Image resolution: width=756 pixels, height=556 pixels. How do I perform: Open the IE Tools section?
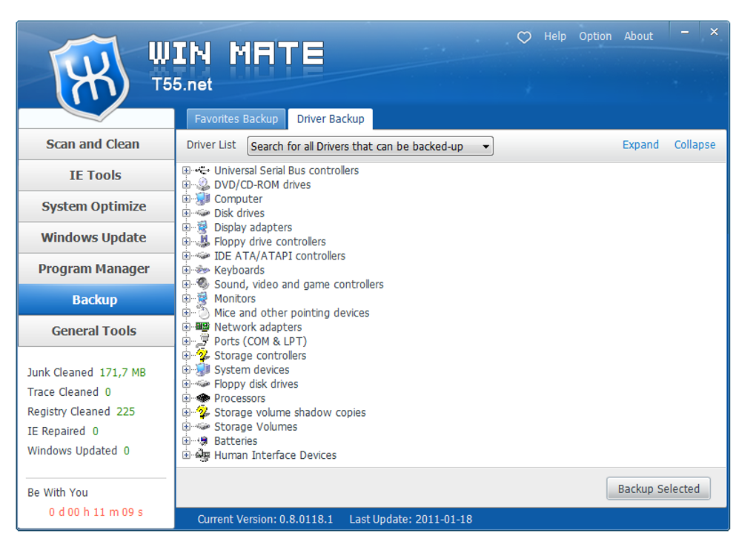[96, 175]
